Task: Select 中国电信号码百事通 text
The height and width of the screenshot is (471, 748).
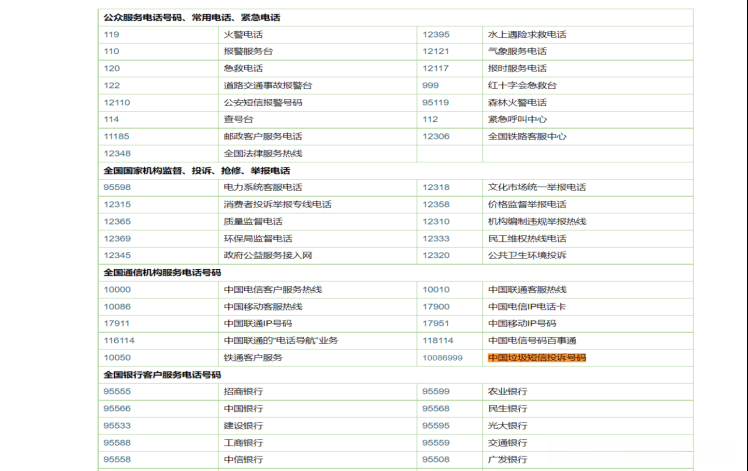Action: tap(532, 341)
